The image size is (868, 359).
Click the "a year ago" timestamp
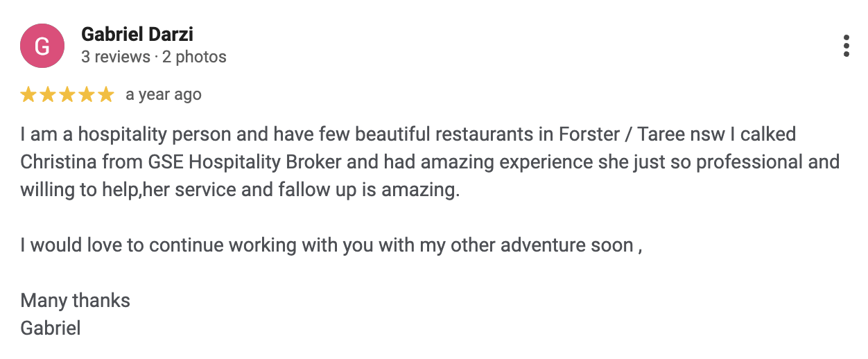tap(164, 94)
